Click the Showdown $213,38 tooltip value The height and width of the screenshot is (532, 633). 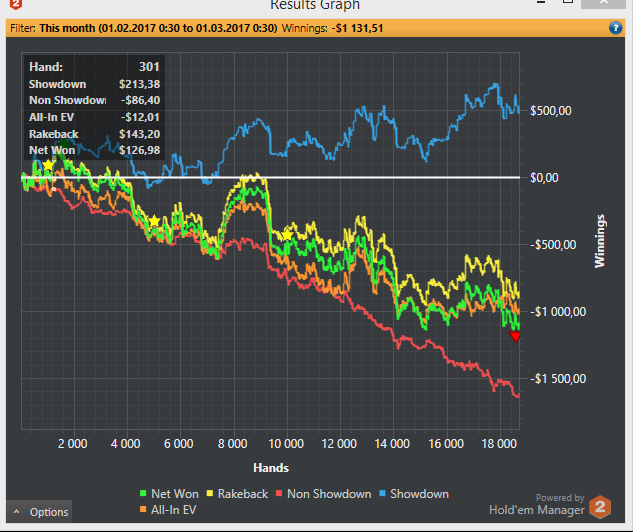pos(139,84)
